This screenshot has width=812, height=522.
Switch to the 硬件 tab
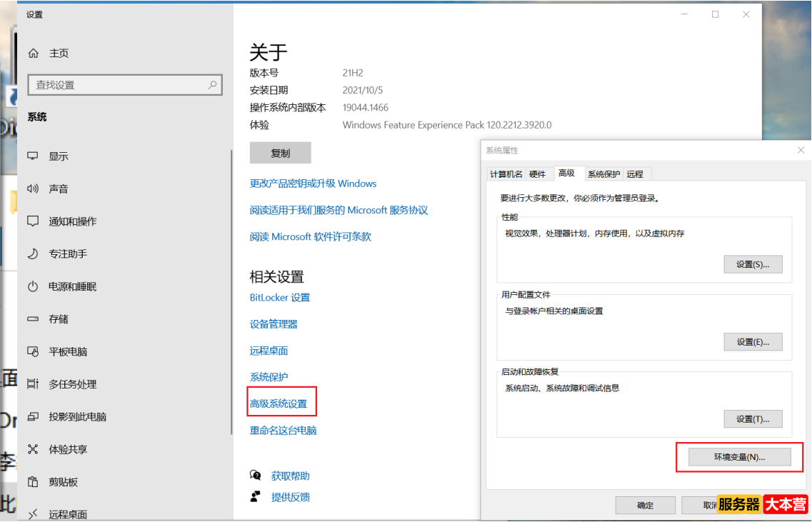[538, 174]
